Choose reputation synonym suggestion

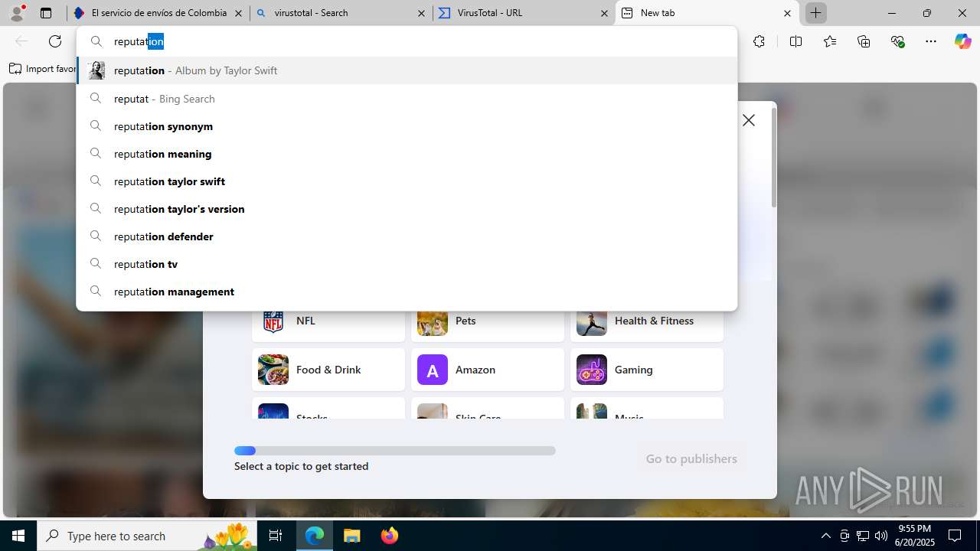[407, 126]
